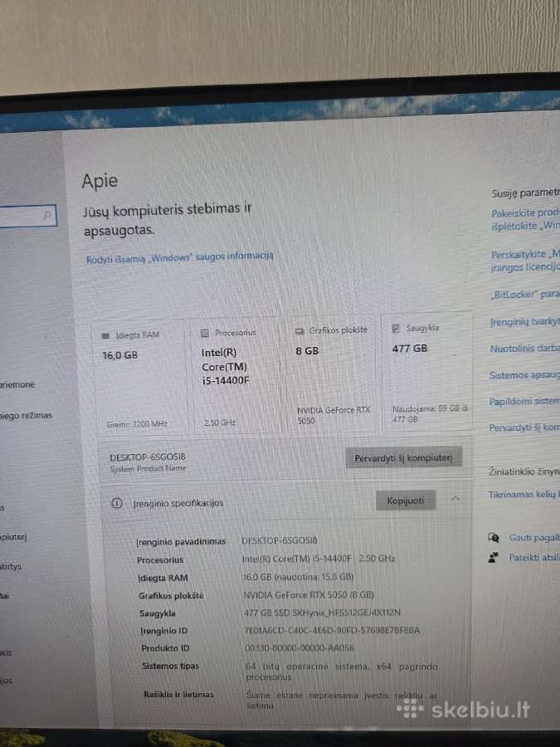Viewport: 560px width, 747px height.
Task: Click the Susiję parametrai heading
Action: (x=526, y=193)
